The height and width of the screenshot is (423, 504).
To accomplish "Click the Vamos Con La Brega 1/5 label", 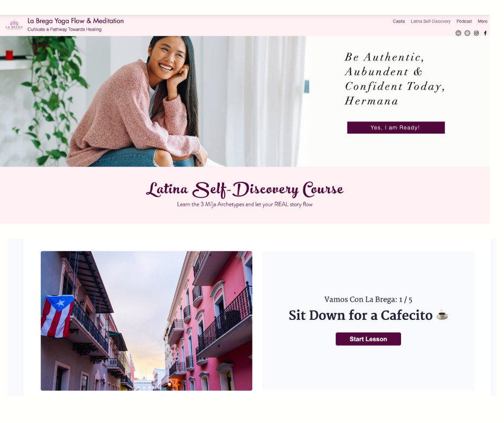I will coord(368,300).
